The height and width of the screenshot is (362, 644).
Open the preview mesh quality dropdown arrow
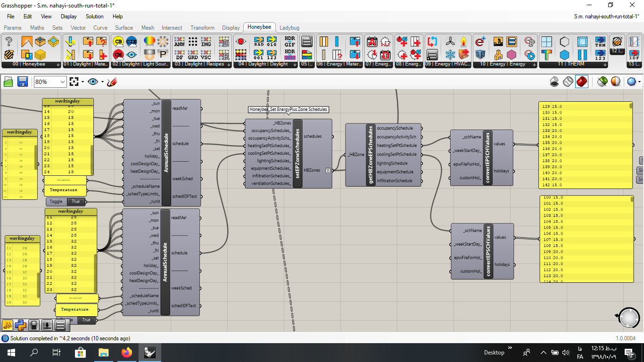pyautogui.click(x=639, y=82)
